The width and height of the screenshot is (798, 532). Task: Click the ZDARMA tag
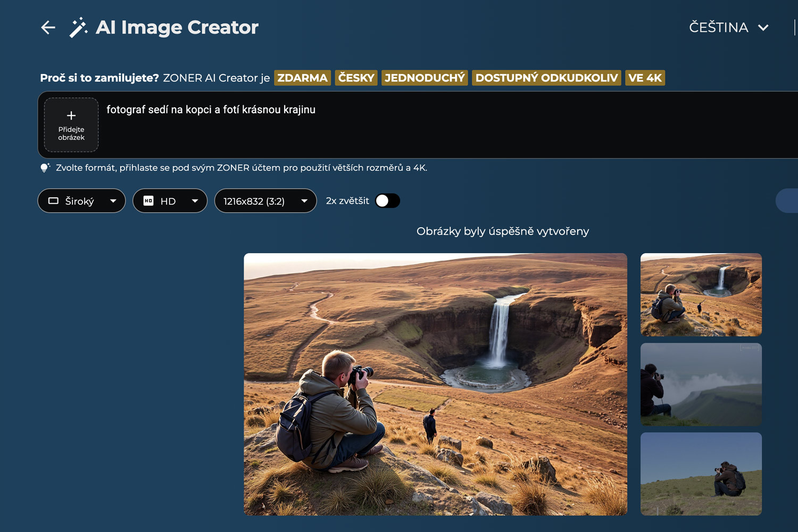pyautogui.click(x=302, y=78)
